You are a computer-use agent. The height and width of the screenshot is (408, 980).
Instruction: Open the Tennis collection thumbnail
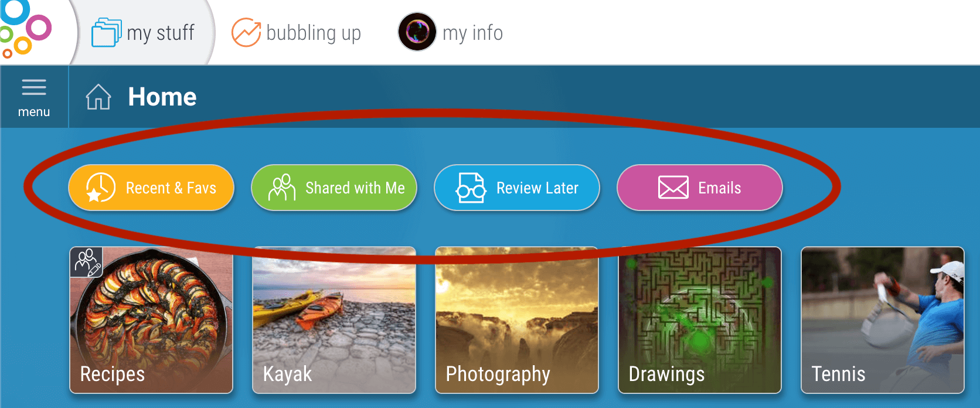(x=883, y=320)
